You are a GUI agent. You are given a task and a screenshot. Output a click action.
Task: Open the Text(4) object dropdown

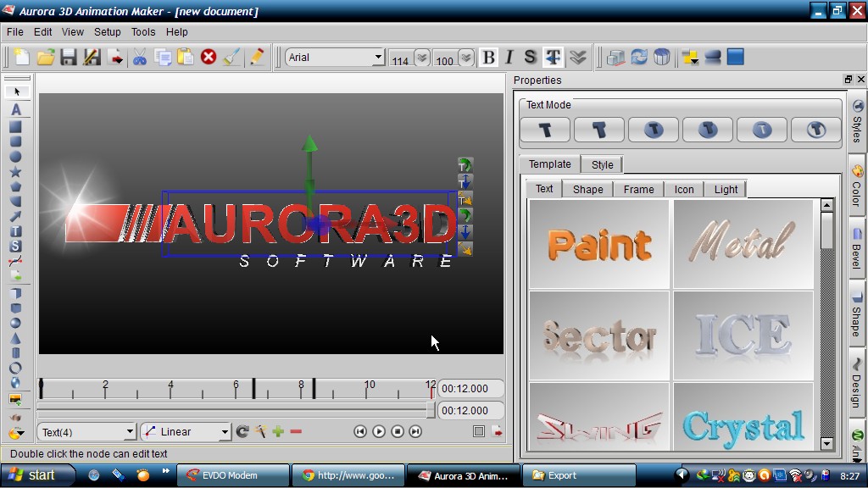click(x=87, y=432)
